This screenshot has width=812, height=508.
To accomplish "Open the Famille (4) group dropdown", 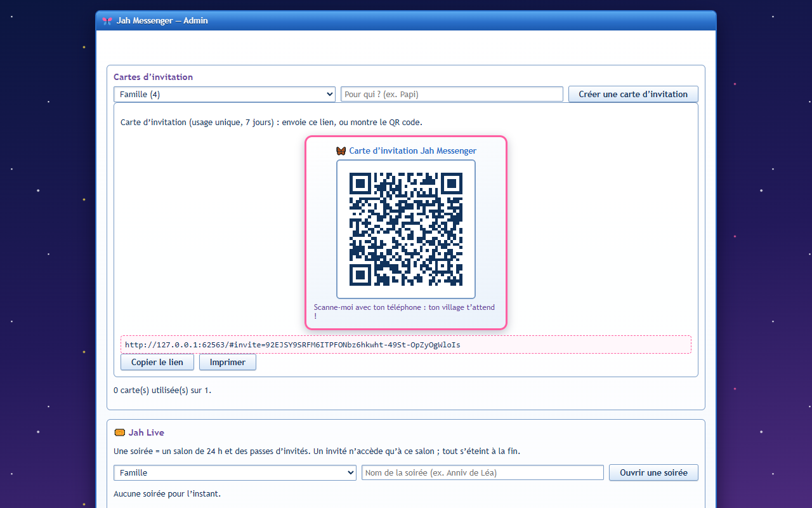I will pos(225,94).
